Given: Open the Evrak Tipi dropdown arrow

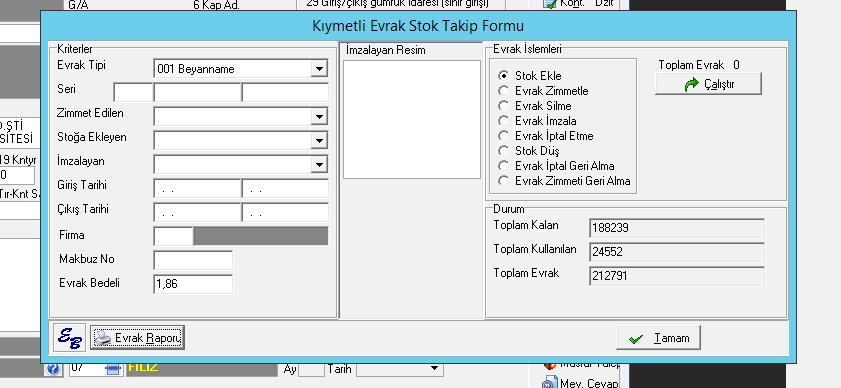Looking at the screenshot, I should [x=319, y=69].
